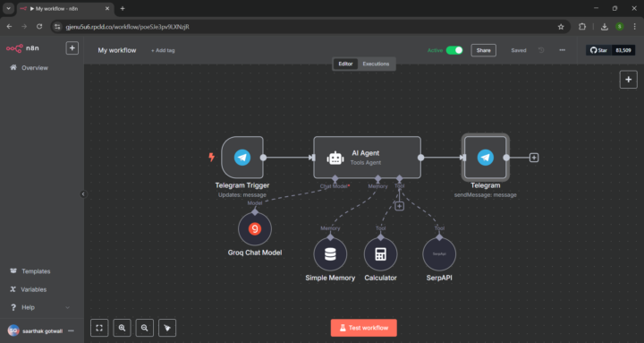This screenshot has height=343, width=644.
Task: Bookmark this page with star icon
Action: [561, 27]
